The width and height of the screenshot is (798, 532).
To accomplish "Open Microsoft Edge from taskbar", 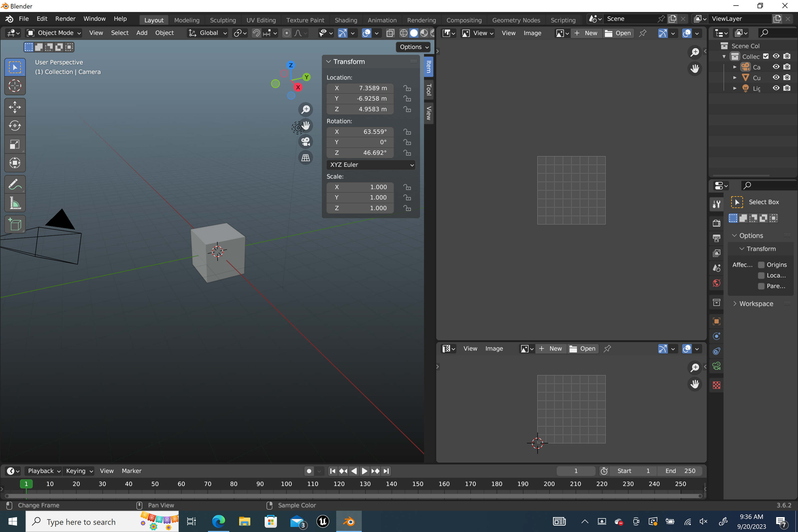I will [x=218, y=521].
